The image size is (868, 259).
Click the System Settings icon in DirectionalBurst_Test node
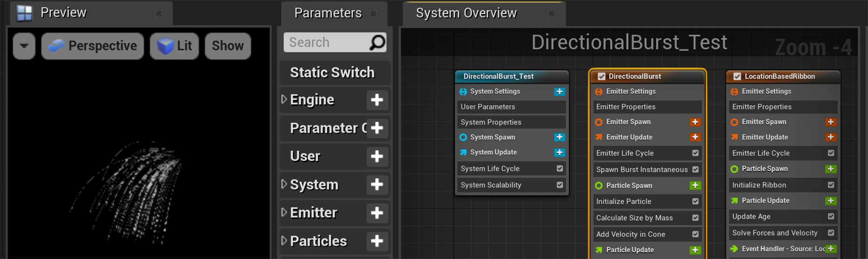pyautogui.click(x=463, y=91)
